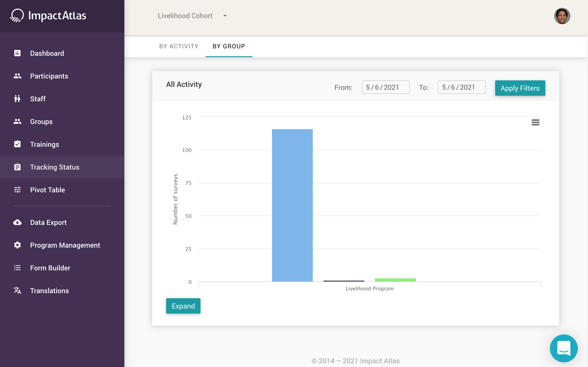This screenshot has height=367, width=588.
Task: Open the user profile avatar
Action: pos(562,16)
